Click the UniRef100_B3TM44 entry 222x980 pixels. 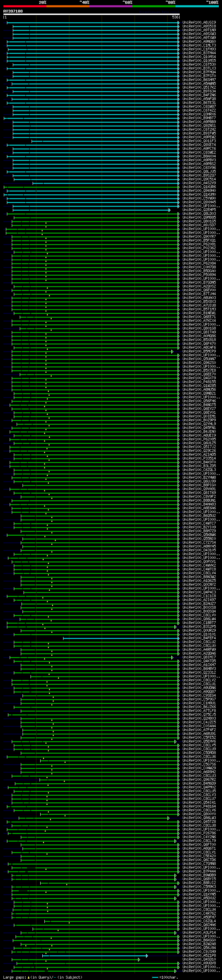pyautogui.click(x=199, y=53)
